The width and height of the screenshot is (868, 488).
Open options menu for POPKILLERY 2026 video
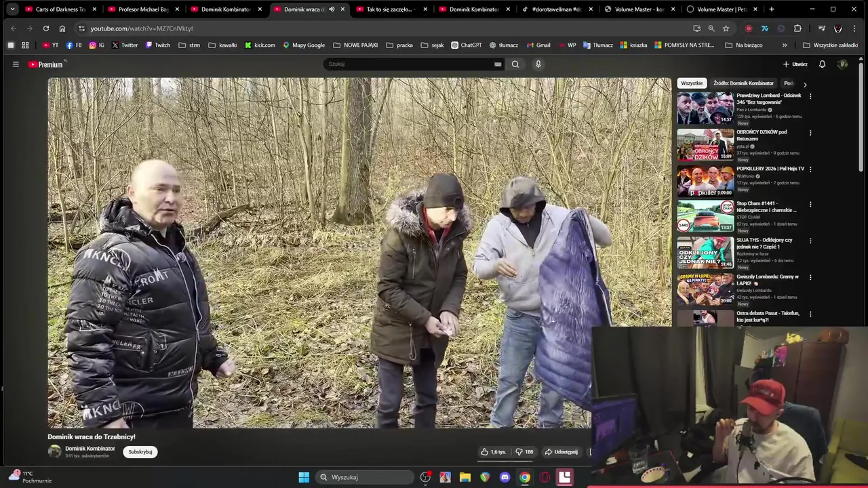tap(810, 169)
